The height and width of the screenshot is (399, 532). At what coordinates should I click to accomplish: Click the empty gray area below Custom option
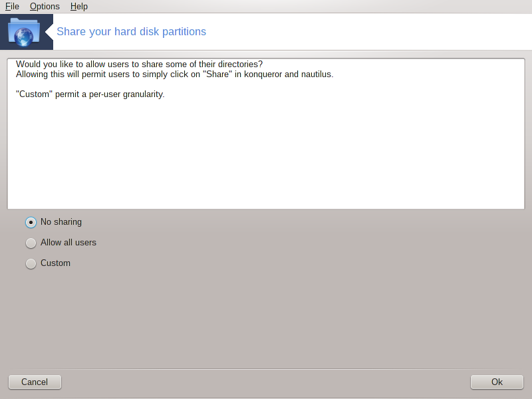click(x=266, y=319)
